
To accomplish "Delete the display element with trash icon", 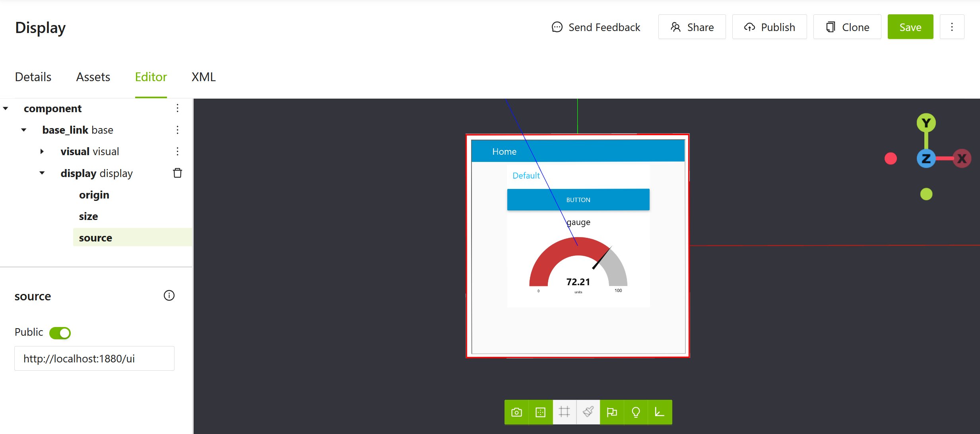I will (177, 173).
